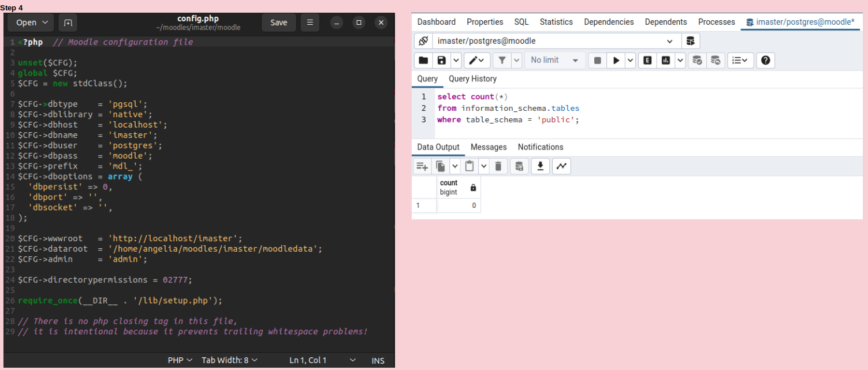Click the Explain (E) icon
Viewport: 868px width, 370px height.
647,60
